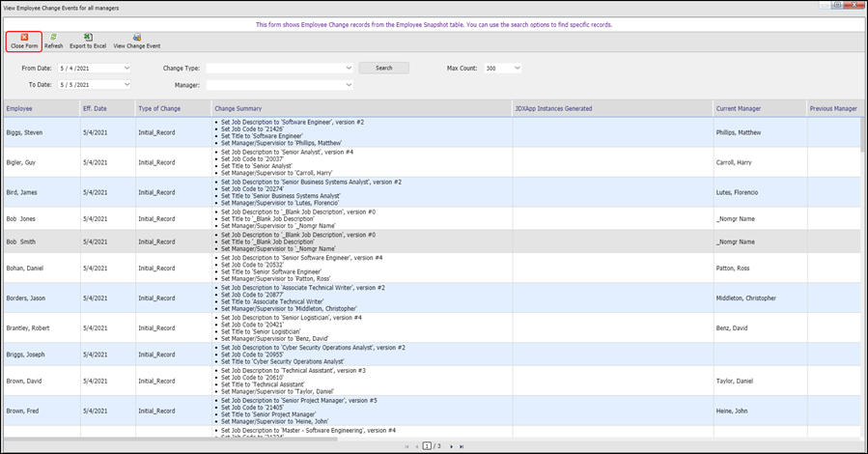The image size is (868, 454).
Task: Go to previous page of results
Action: click(416, 446)
